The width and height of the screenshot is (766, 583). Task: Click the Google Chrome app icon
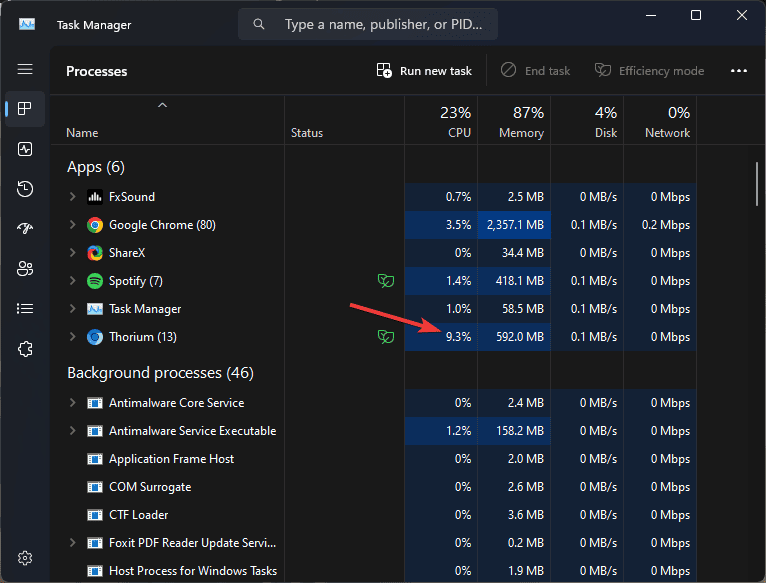pyautogui.click(x=95, y=225)
